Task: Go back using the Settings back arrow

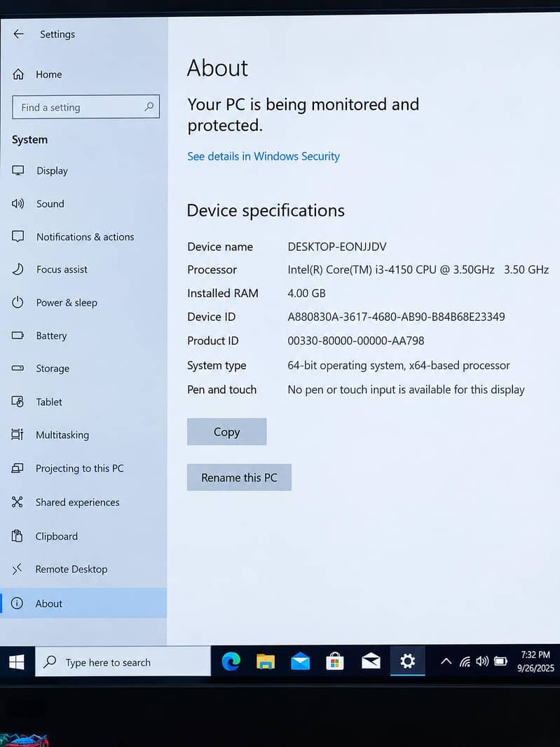Action: [x=19, y=34]
